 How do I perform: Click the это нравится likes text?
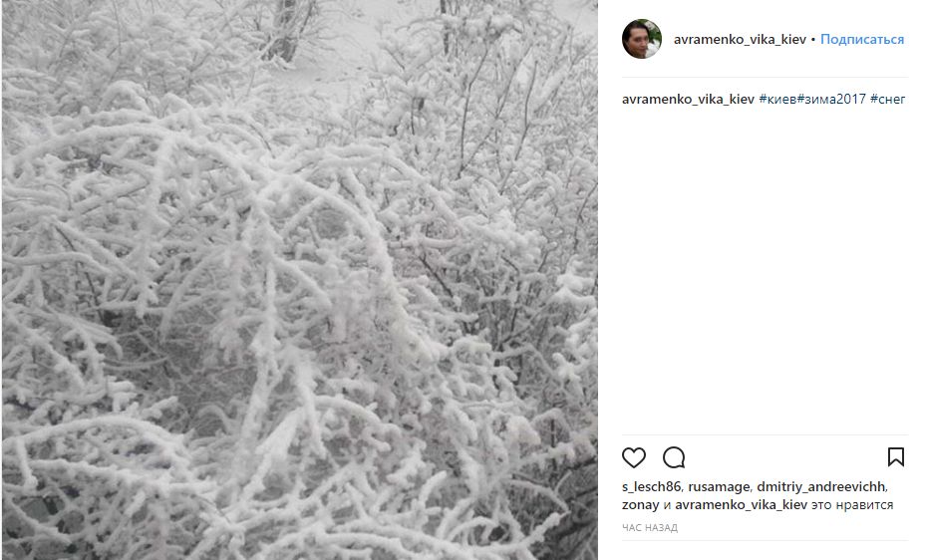852,504
